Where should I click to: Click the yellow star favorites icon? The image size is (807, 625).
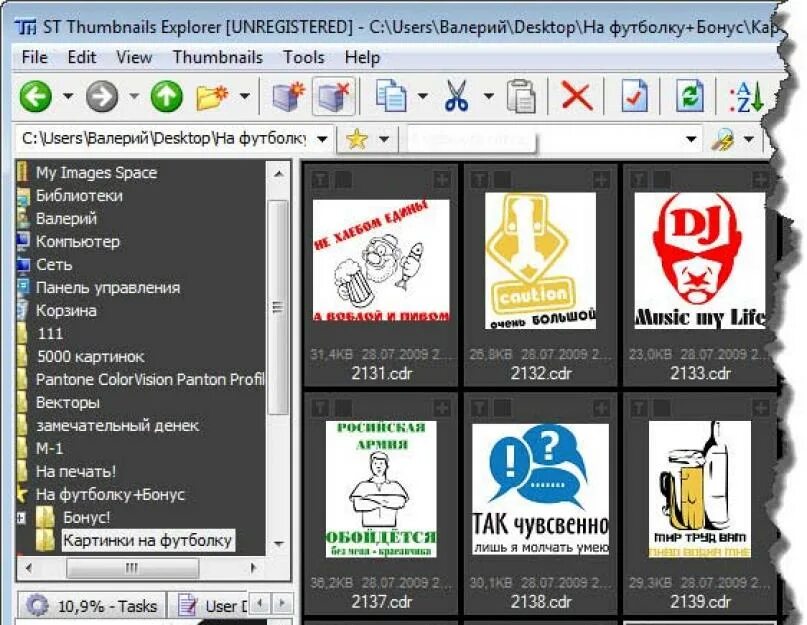(x=357, y=139)
